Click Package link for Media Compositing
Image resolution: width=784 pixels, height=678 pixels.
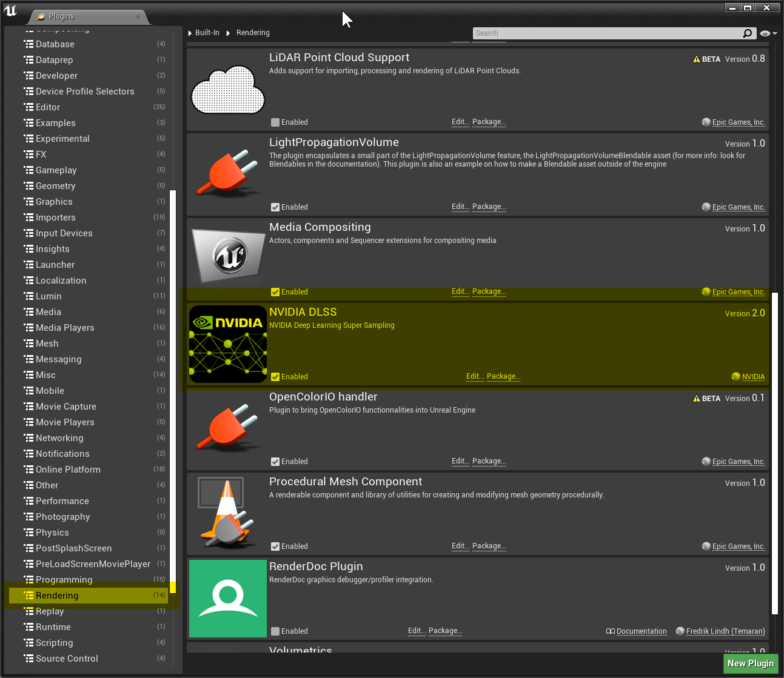(x=489, y=291)
